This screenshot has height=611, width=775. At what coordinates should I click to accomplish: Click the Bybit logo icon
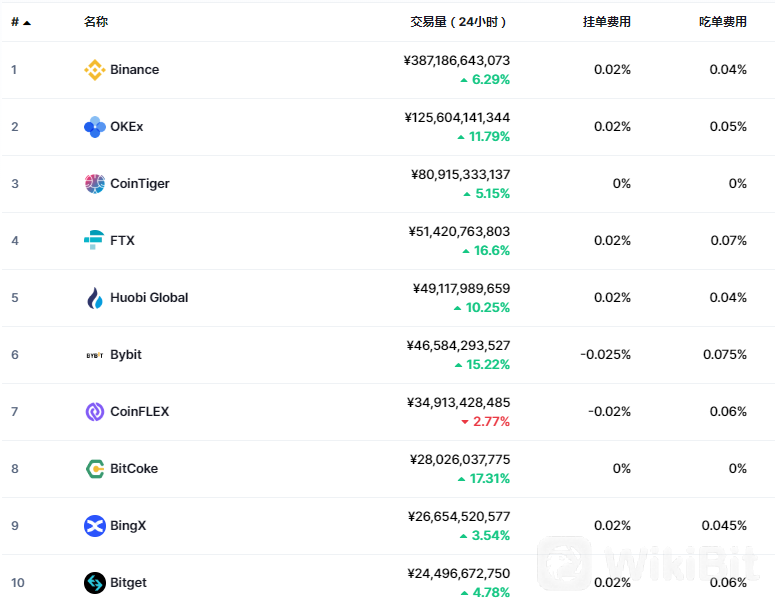(x=94, y=355)
